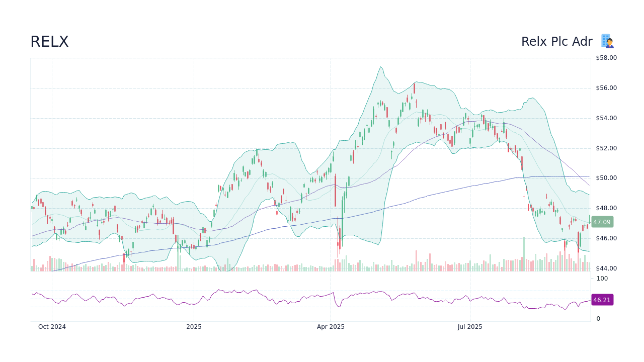The width and height of the screenshot is (644, 362).
Task: Open the Apr 2025 date label options
Action: (331, 327)
